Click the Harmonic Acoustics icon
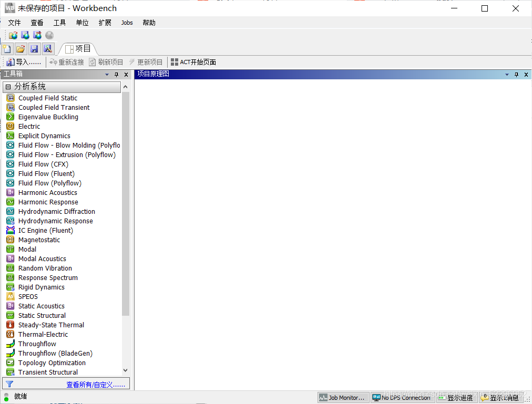Image resolution: width=532 pixels, height=404 pixels. pyautogui.click(x=11, y=193)
